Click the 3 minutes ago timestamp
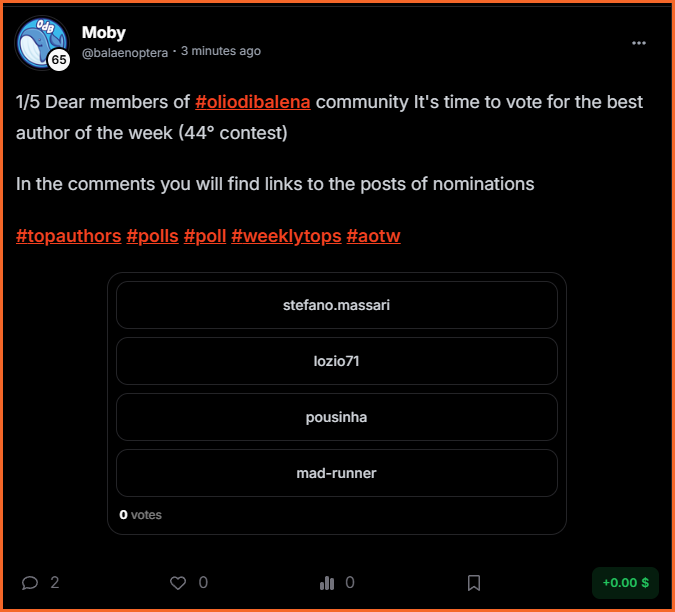 (221, 51)
